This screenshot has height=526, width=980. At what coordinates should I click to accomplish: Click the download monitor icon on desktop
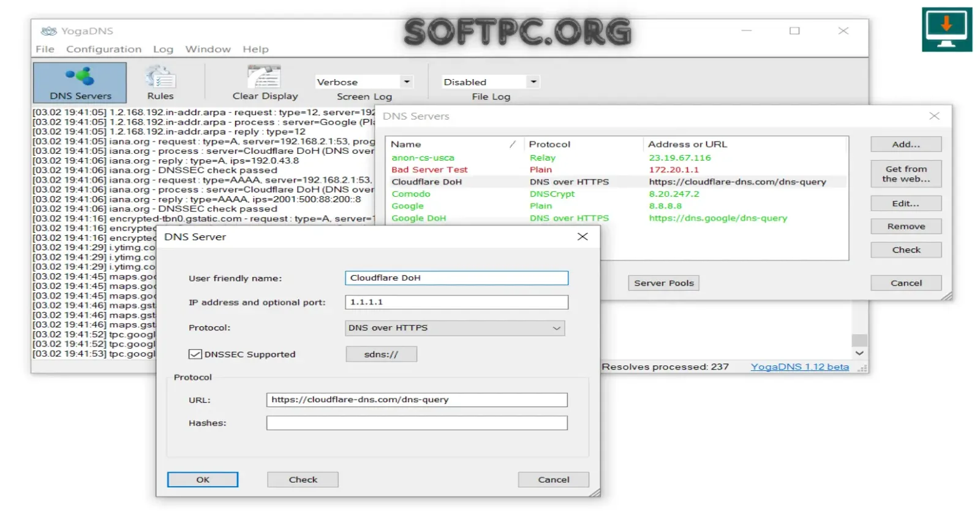[x=947, y=29]
